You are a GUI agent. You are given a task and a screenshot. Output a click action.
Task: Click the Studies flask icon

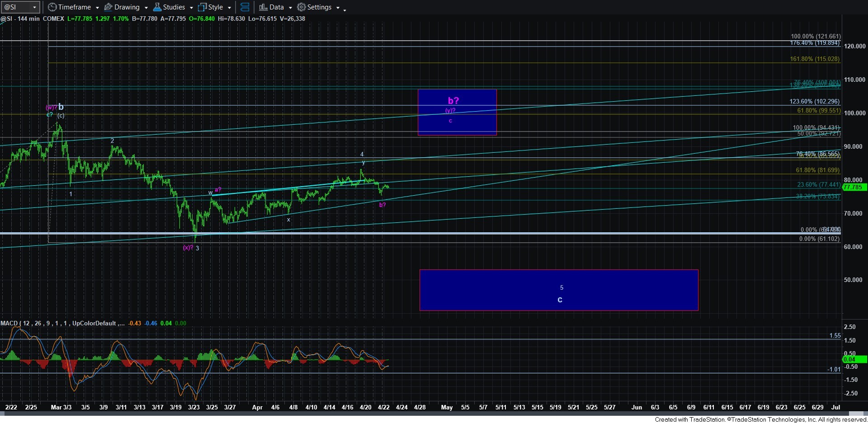[157, 7]
